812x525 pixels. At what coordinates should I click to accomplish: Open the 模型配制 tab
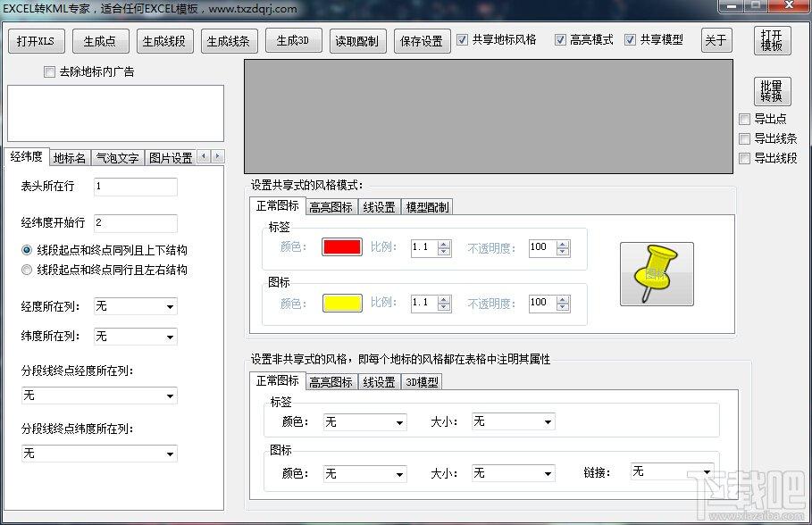pos(427,207)
